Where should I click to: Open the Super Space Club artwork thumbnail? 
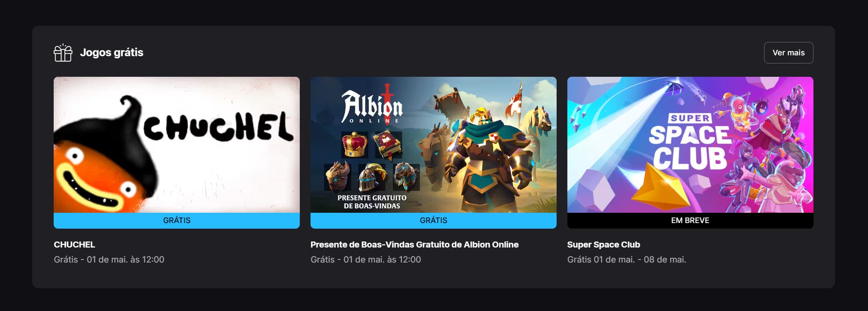coord(690,145)
